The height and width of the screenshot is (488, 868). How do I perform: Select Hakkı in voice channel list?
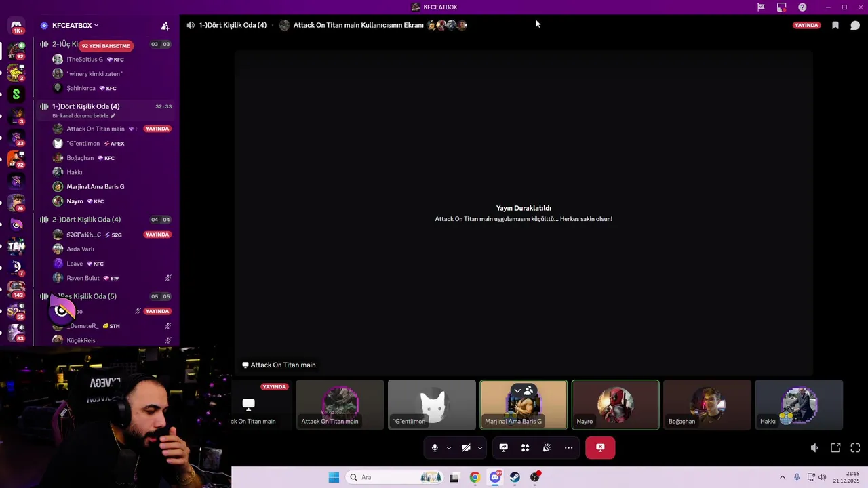click(x=75, y=172)
